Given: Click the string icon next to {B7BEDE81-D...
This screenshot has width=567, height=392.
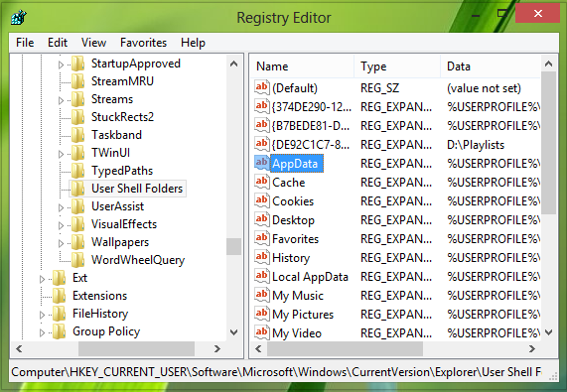Looking at the screenshot, I should pos(262,125).
